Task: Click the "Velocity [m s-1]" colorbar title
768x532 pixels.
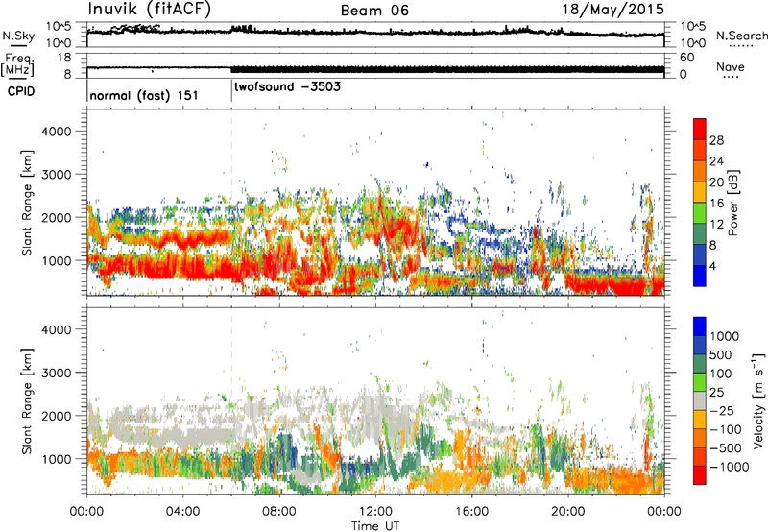Action: [758, 400]
